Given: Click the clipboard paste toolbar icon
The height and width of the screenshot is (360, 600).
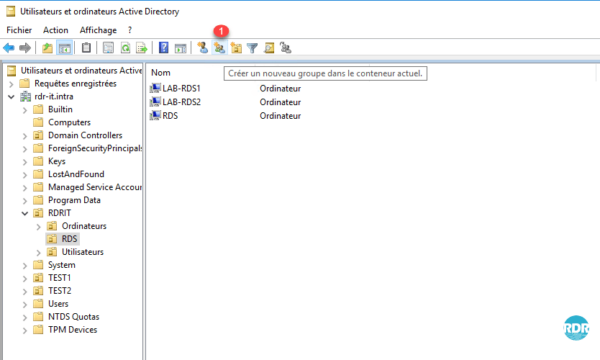Looking at the screenshot, I should (86, 48).
